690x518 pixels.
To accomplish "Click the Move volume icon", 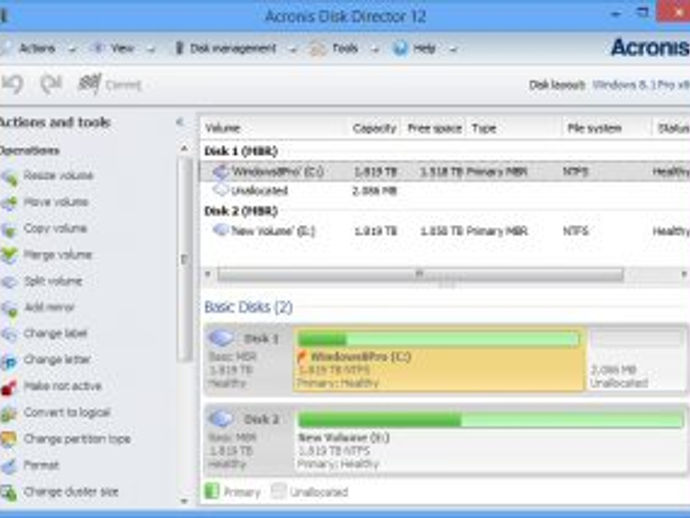I will coord(9,203).
